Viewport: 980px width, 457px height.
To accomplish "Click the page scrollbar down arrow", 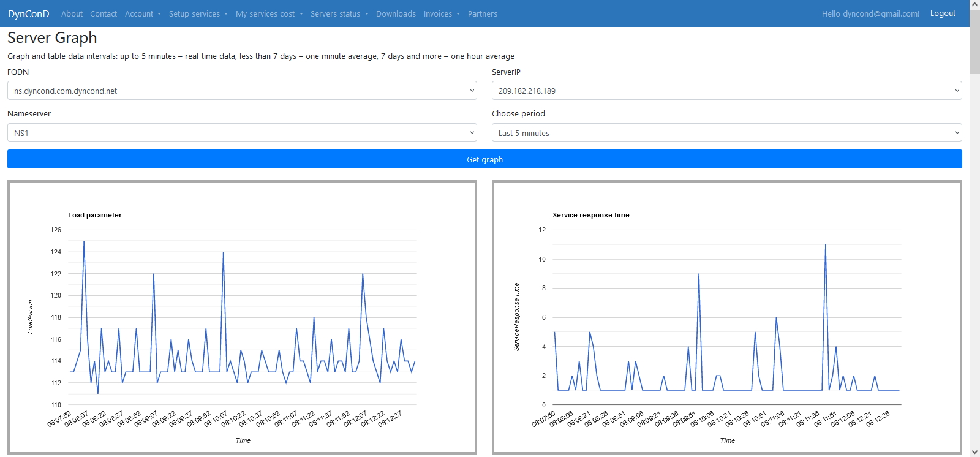I will pos(974,452).
